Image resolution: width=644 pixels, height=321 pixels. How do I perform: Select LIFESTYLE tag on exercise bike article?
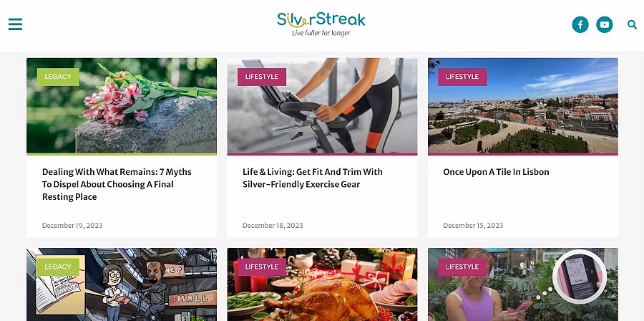click(262, 77)
